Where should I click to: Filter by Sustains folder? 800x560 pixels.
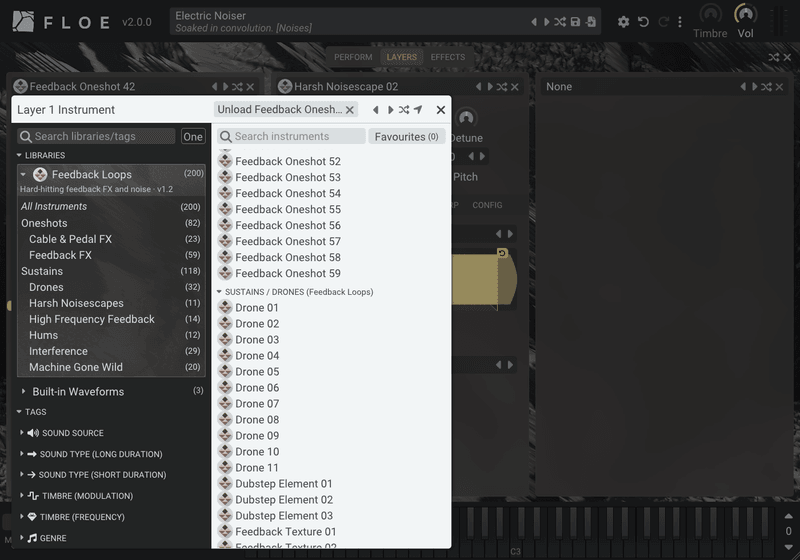click(111, 271)
